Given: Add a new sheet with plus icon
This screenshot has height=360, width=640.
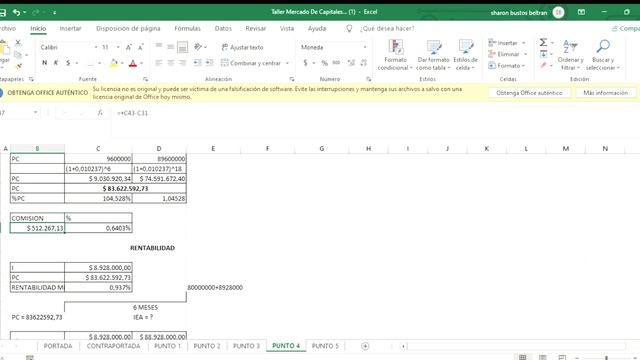Looking at the screenshot, I should pos(365,346).
